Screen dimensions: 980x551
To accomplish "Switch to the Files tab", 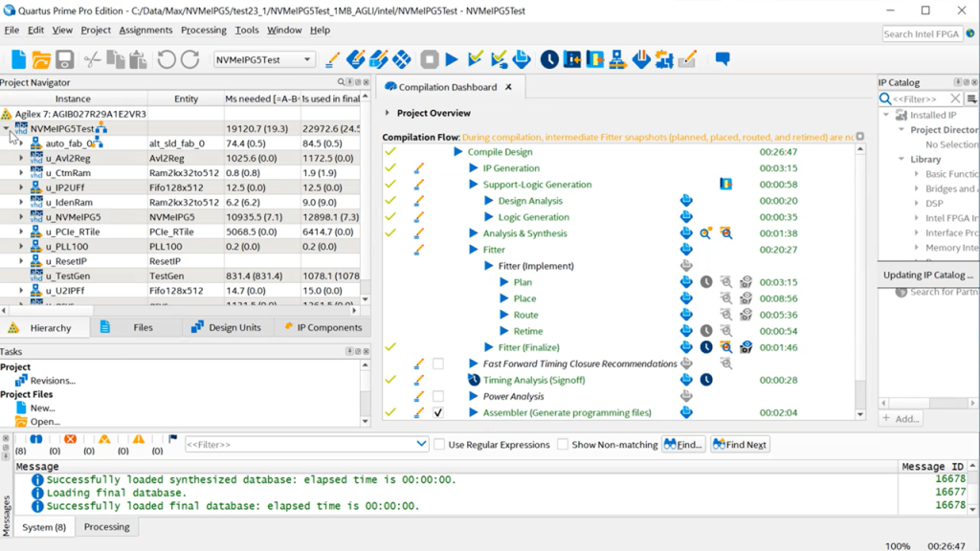I will 136,327.
